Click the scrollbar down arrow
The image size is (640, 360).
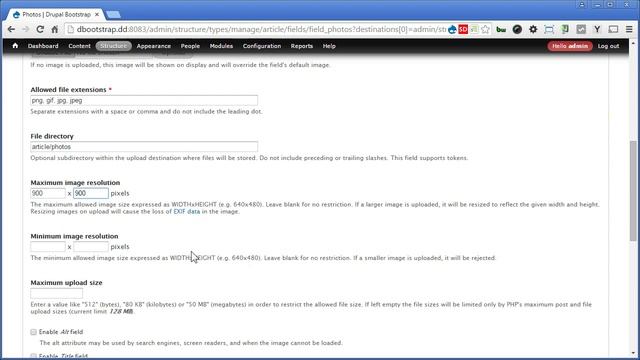[633, 353]
